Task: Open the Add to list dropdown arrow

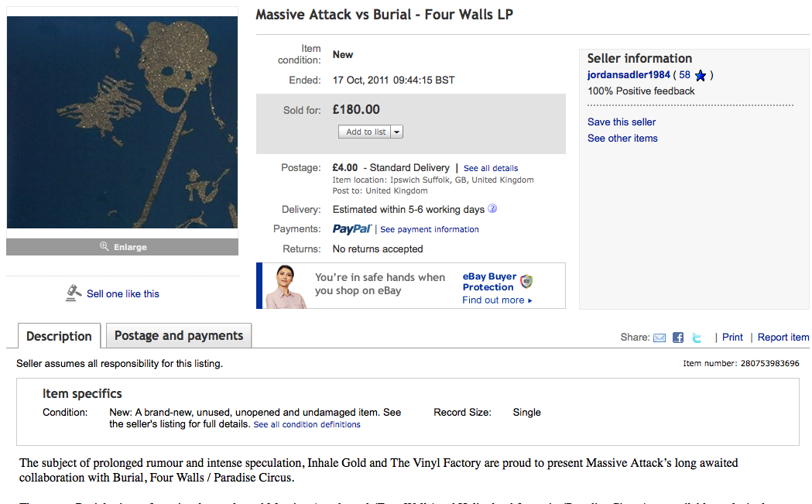Action: pyautogui.click(x=397, y=132)
